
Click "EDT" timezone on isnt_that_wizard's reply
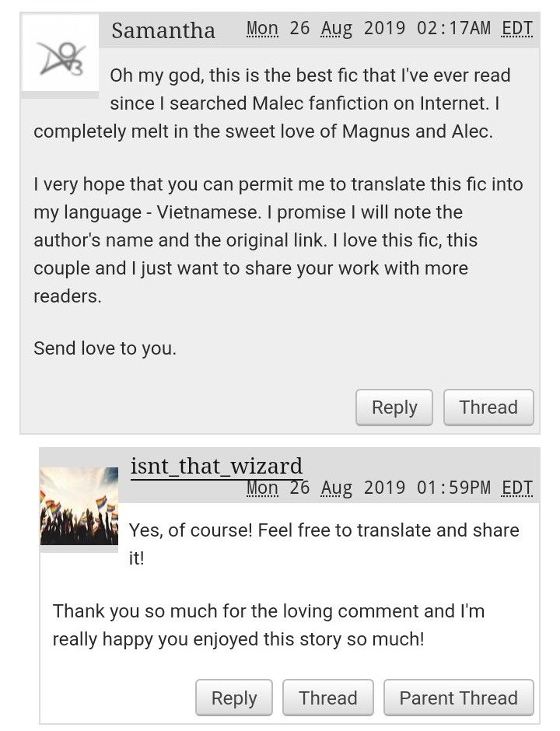[x=517, y=488]
